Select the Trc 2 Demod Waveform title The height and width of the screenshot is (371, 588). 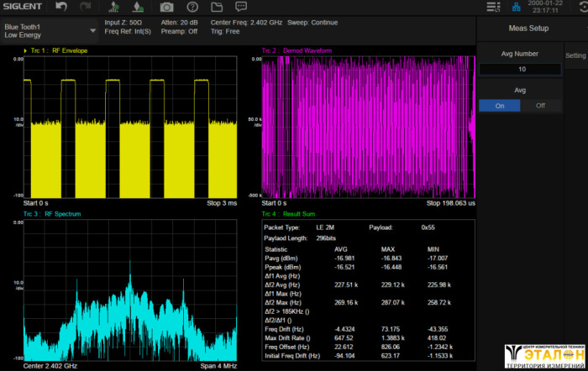[x=297, y=51]
